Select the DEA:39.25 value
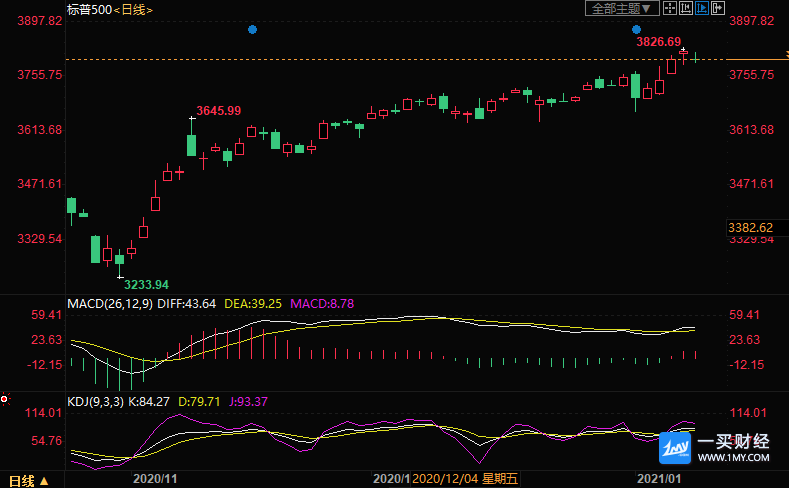The width and height of the screenshot is (789, 488). [x=253, y=304]
